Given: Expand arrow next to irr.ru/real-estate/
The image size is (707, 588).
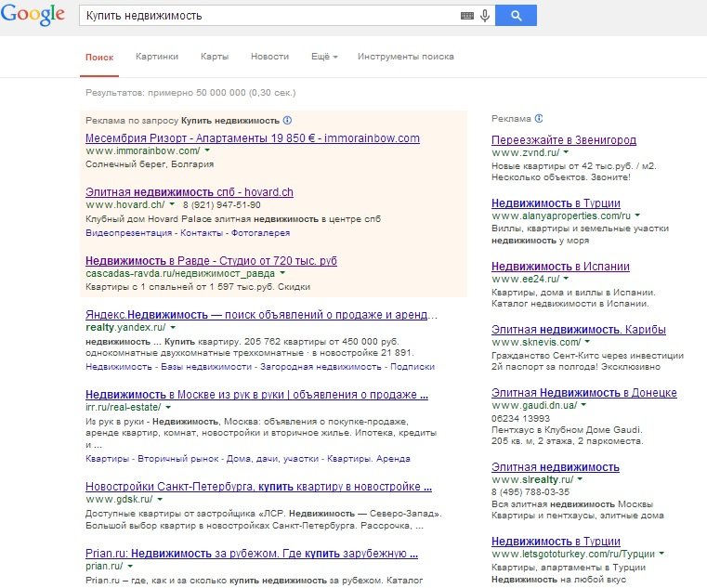Looking at the screenshot, I should [168, 407].
